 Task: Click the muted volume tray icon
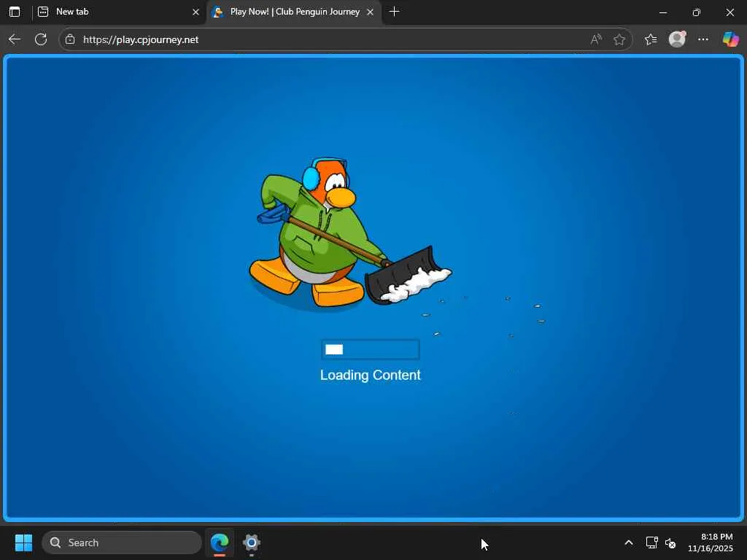(x=670, y=542)
